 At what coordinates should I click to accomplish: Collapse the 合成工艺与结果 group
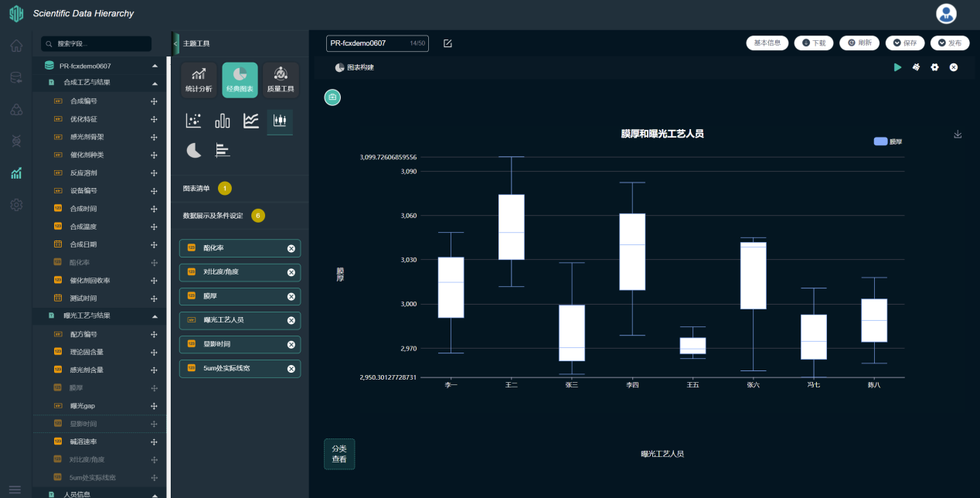tap(154, 83)
